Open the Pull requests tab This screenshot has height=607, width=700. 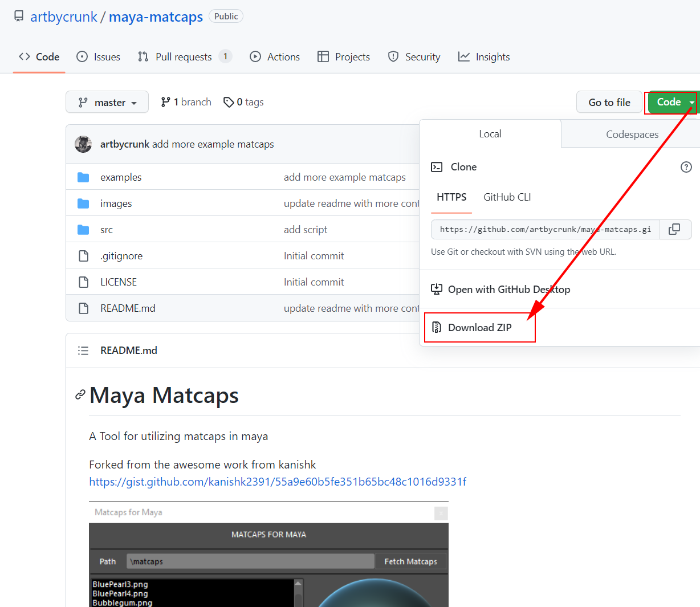coord(184,57)
